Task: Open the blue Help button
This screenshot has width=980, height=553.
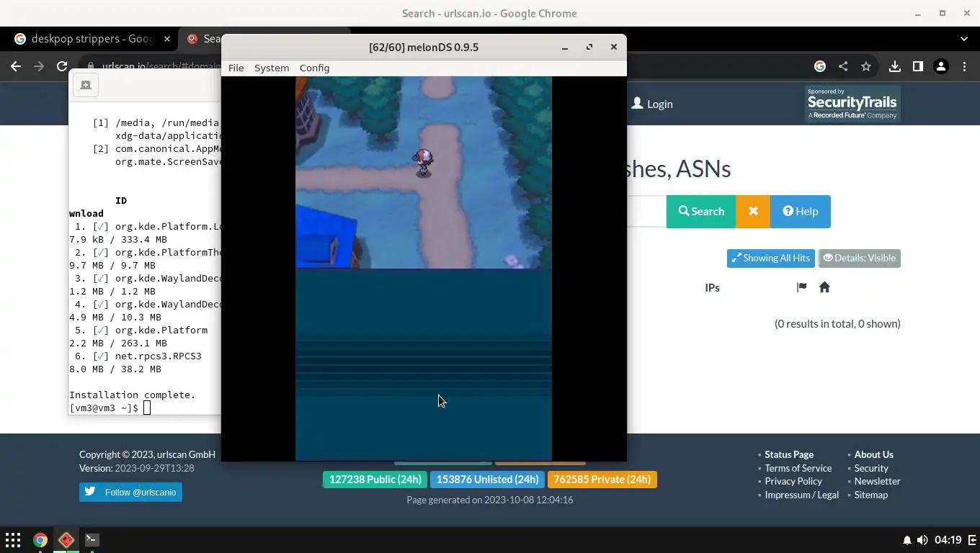Action: (x=801, y=211)
